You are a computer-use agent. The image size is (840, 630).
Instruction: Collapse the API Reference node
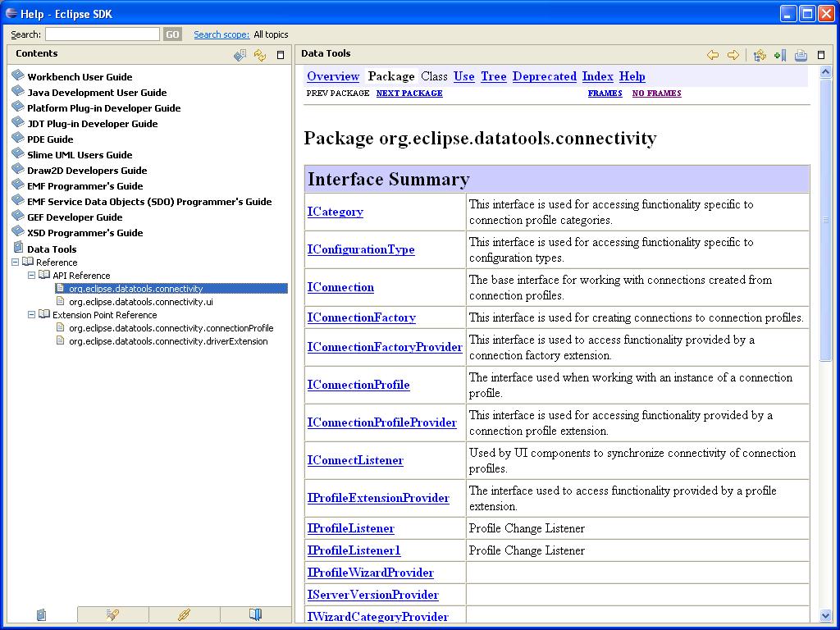pos(32,276)
